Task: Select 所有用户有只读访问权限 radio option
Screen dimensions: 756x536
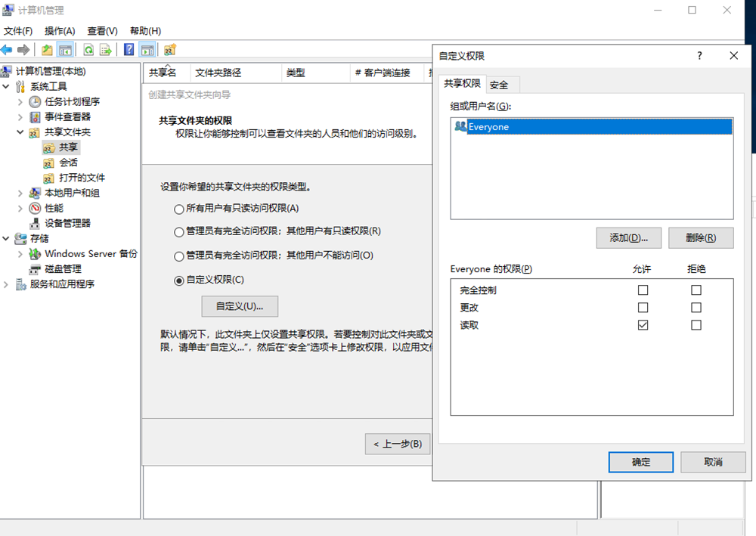Action: [x=179, y=209]
